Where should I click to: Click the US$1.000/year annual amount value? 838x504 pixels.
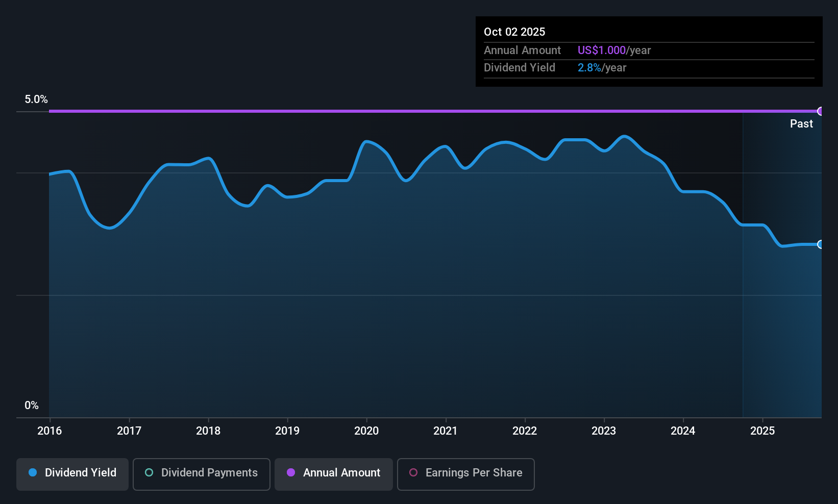(614, 50)
